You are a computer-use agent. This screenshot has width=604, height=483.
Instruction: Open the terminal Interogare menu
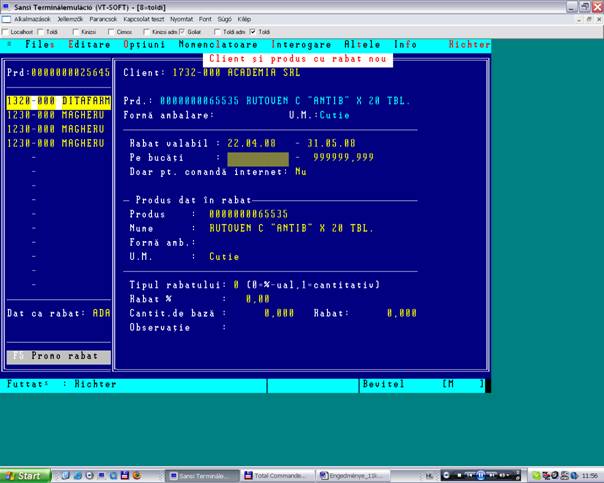pyautogui.click(x=301, y=45)
